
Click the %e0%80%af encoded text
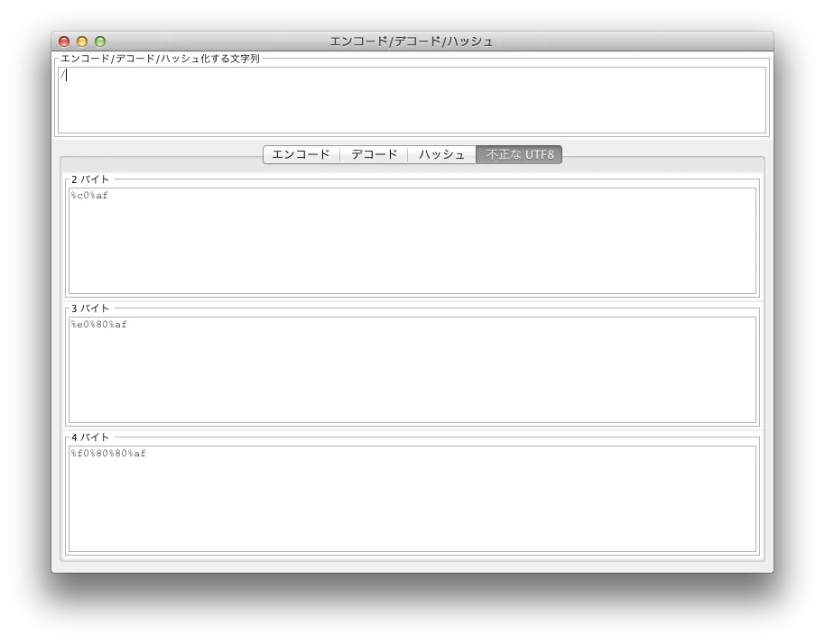[99, 325]
